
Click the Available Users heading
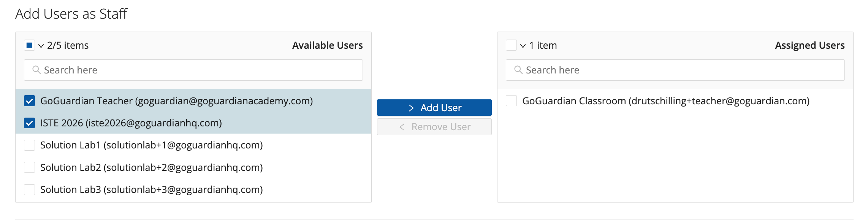[x=328, y=45]
